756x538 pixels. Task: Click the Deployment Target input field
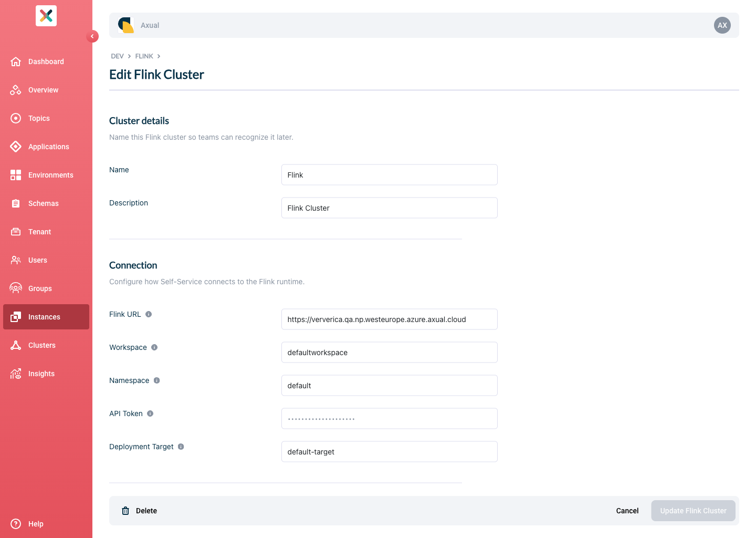390,452
